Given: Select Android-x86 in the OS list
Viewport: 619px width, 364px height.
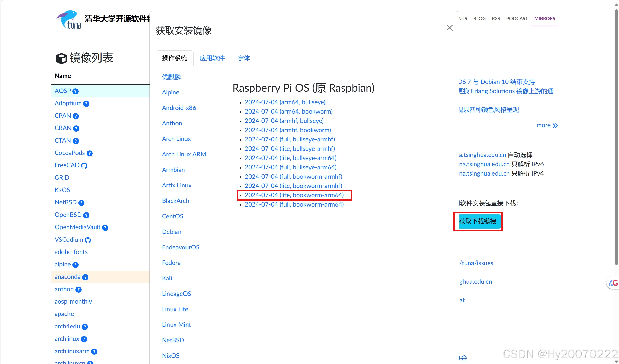Looking at the screenshot, I should [x=179, y=108].
